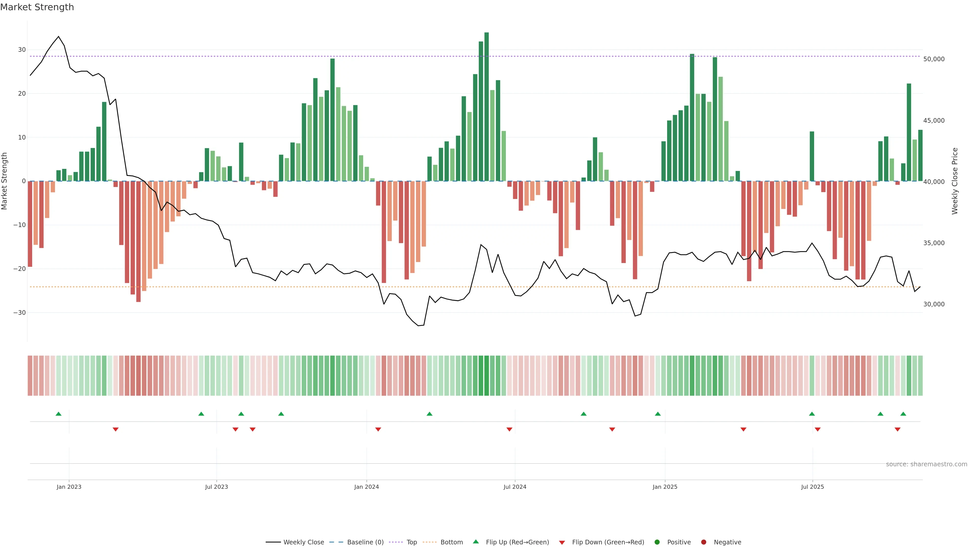The image size is (980, 551).
Task: Click the Market Strength chart title
Action: [x=37, y=7]
